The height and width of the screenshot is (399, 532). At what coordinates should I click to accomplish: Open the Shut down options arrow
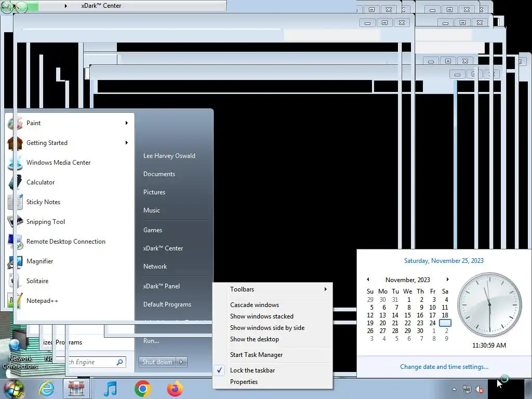(x=181, y=362)
